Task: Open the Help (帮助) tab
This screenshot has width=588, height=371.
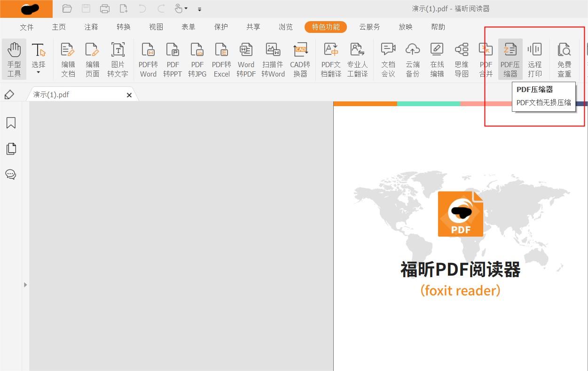Action: (438, 27)
